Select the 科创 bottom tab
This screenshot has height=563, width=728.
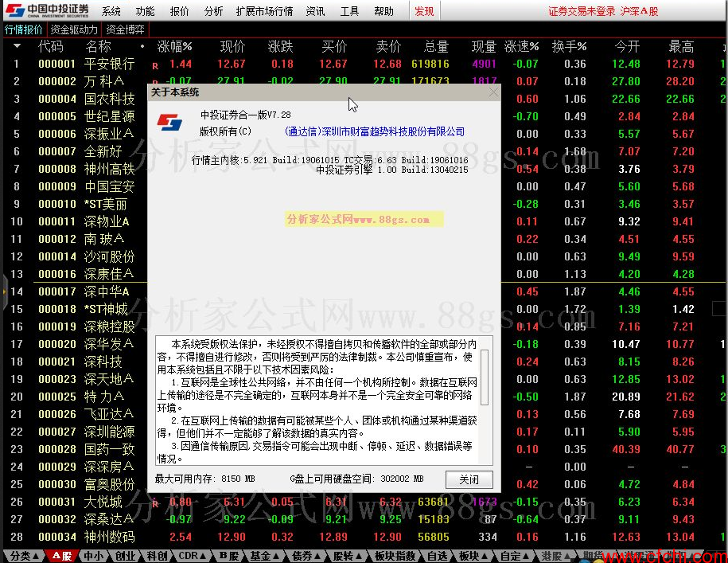click(157, 556)
